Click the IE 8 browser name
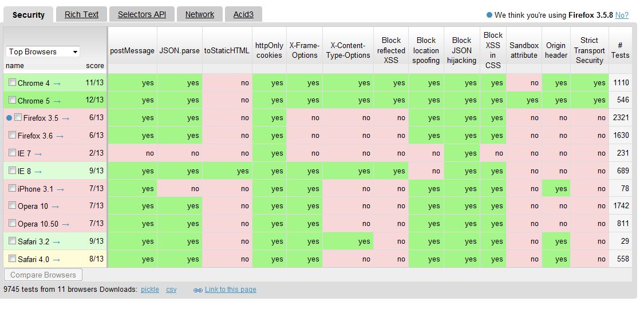644x309 pixels. tap(24, 172)
